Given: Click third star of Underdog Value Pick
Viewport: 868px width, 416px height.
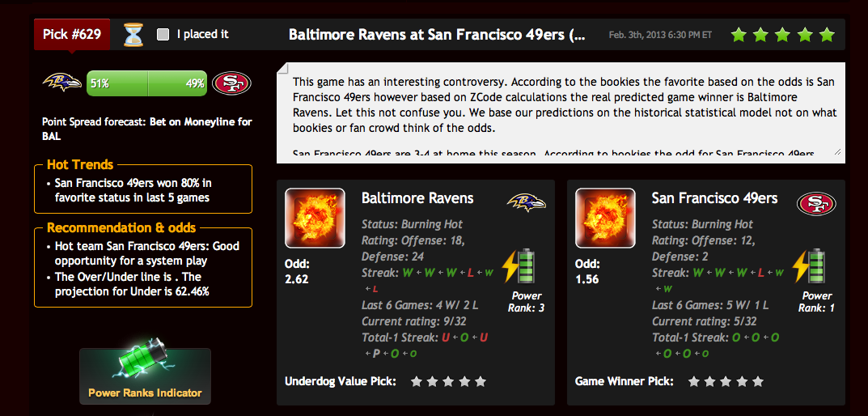Looking at the screenshot, I should coord(448,381).
